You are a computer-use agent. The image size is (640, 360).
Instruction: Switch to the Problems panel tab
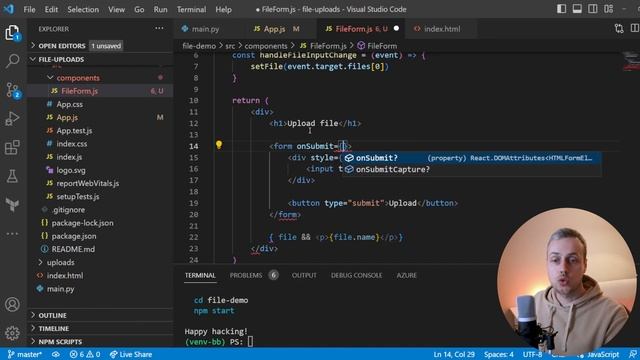pos(253,275)
